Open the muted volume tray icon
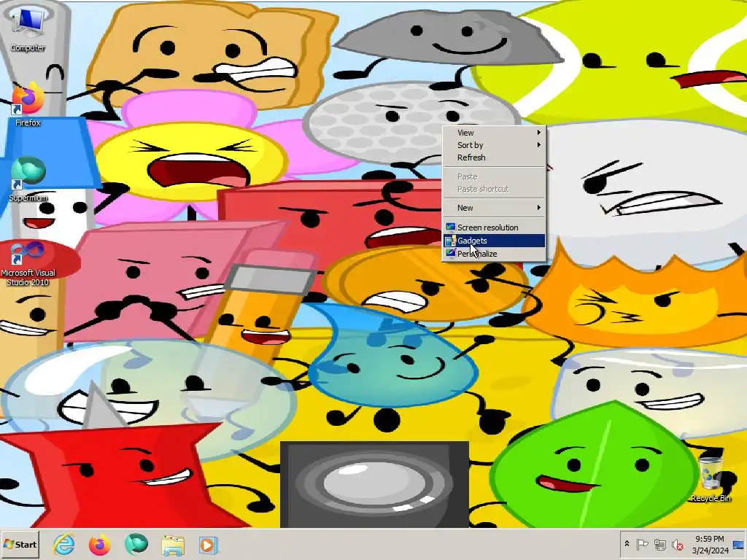747x560 pixels. click(677, 544)
